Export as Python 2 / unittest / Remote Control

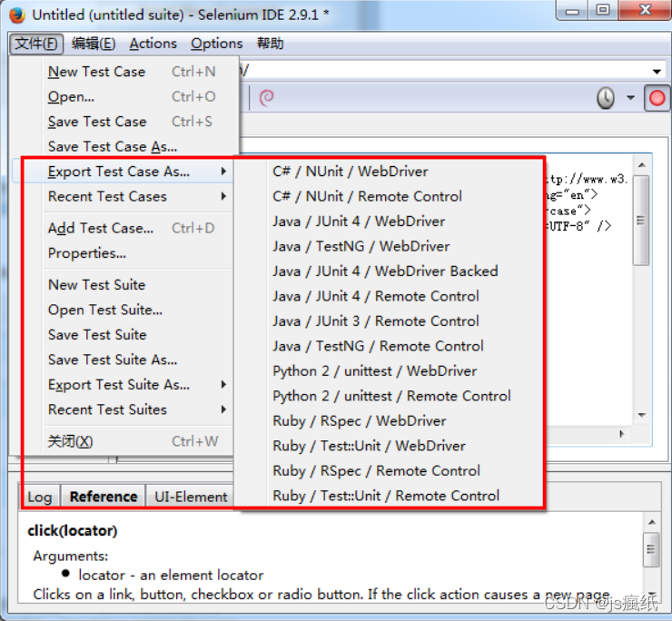(390, 396)
